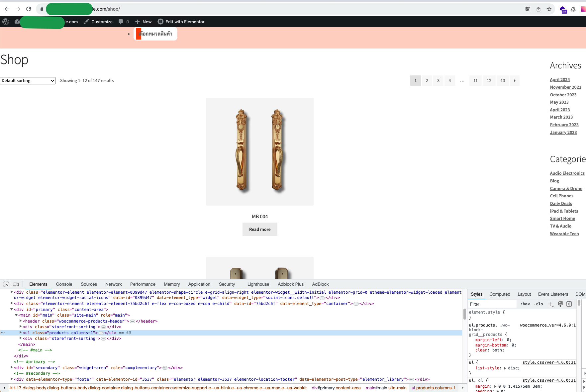
Task: Expand the woocommerce-products-header node
Action: point(21,321)
